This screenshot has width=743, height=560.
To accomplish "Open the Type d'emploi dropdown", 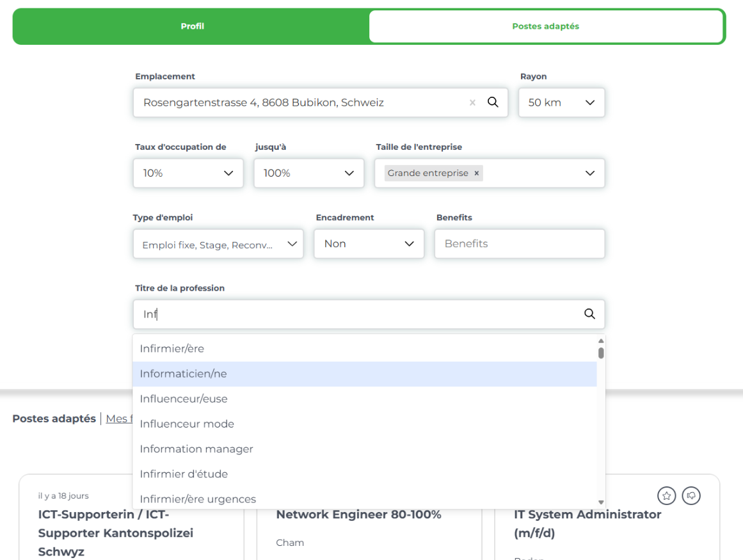I will click(x=218, y=244).
